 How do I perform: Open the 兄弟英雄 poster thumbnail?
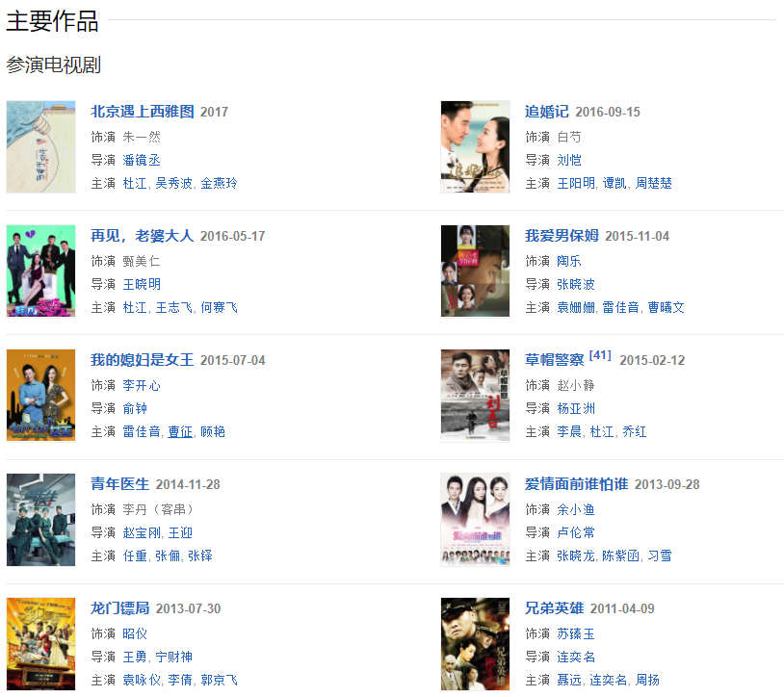tap(475, 644)
